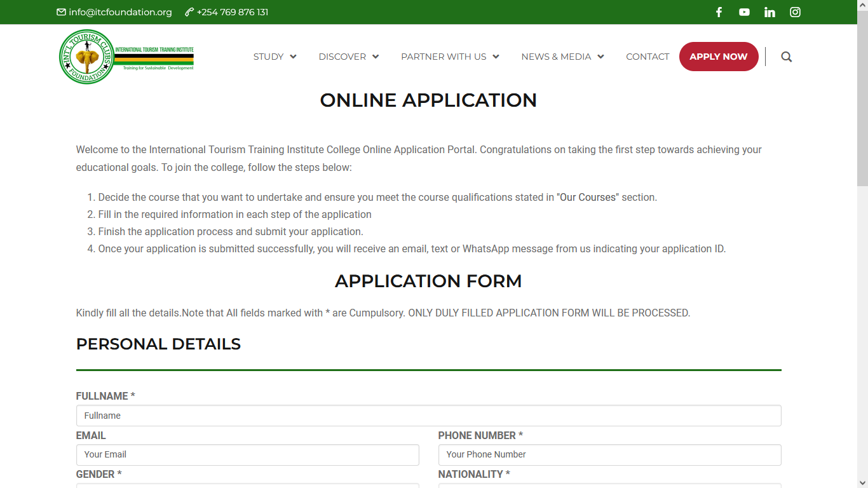Image resolution: width=868 pixels, height=488 pixels.
Task: Open the YouTube channel icon
Action: (744, 12)
